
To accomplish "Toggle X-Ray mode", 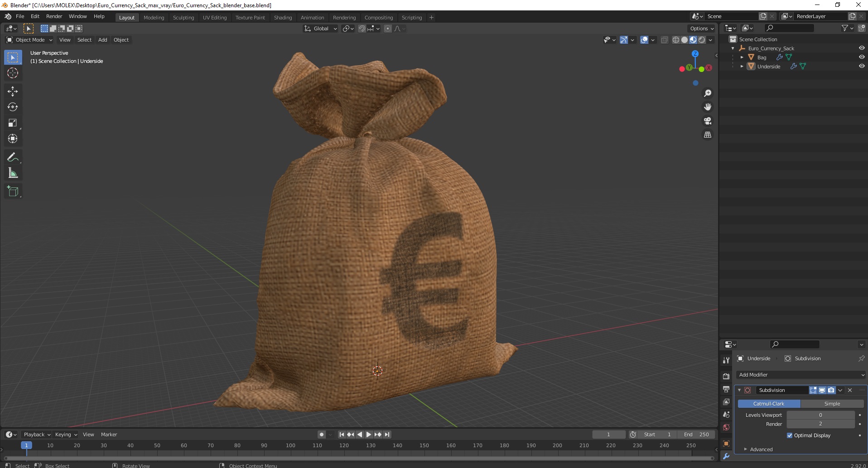I will pyautogui.click(x=665, y=40).
